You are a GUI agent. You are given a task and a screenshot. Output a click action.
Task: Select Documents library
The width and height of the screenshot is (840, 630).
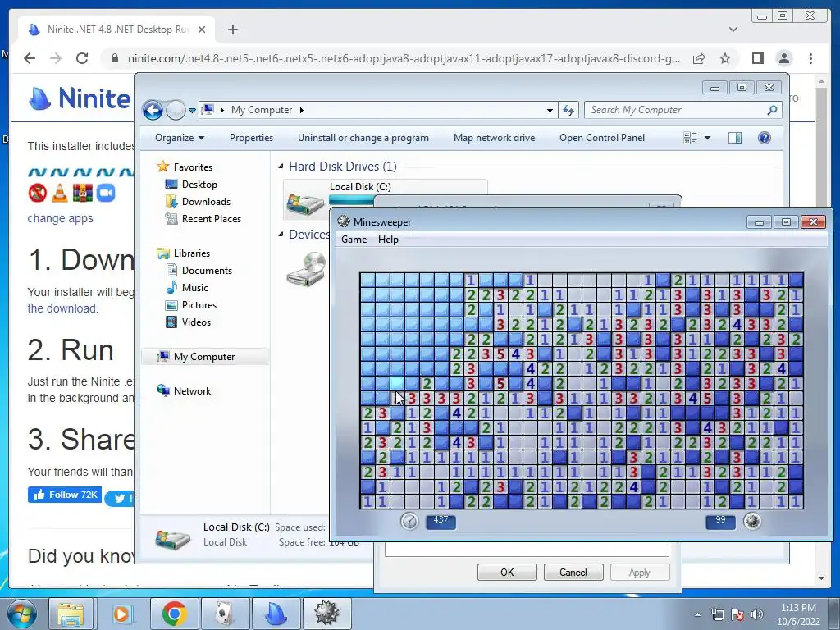199,271
